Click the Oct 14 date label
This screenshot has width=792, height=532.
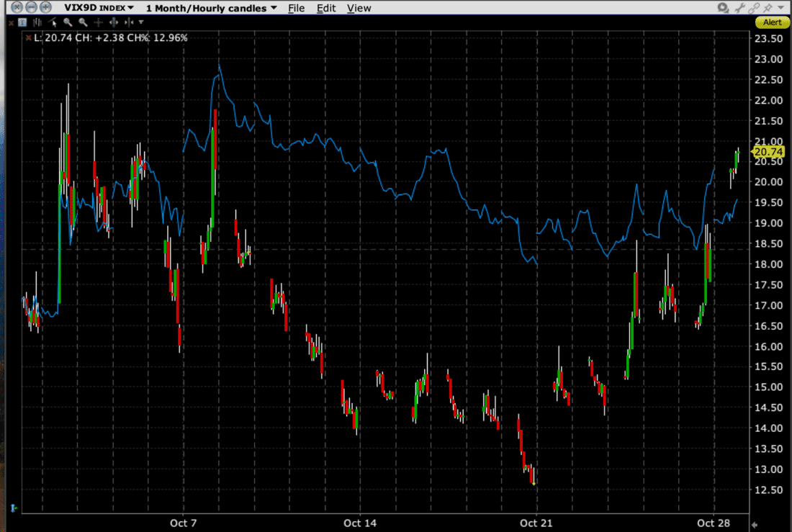click(359, 523)
